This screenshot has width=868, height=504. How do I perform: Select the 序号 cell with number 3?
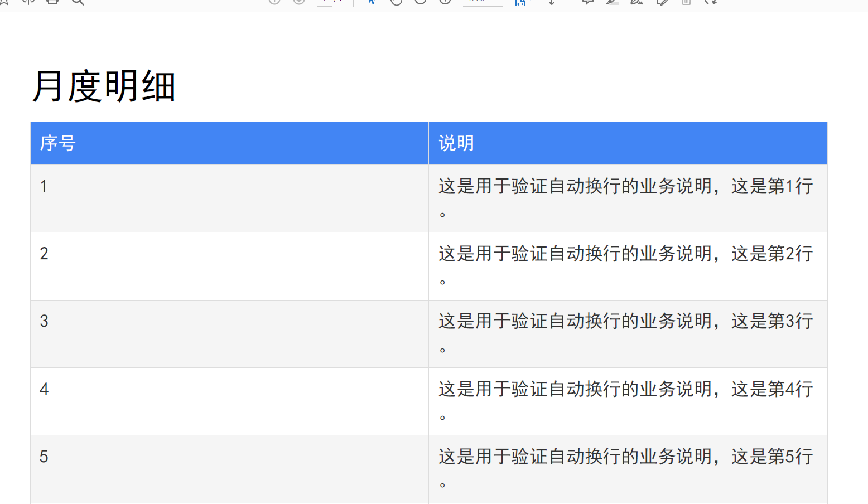click(229, 334)
